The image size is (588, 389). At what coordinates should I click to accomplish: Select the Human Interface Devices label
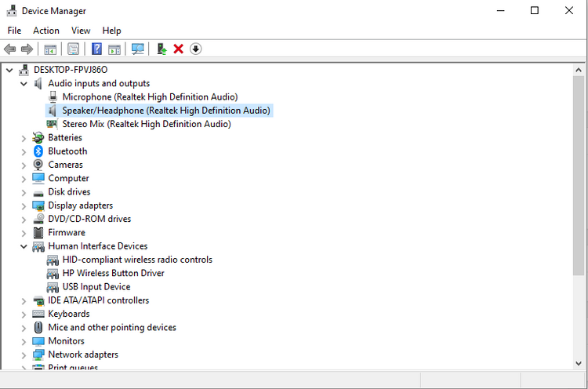tap(98, 246)
